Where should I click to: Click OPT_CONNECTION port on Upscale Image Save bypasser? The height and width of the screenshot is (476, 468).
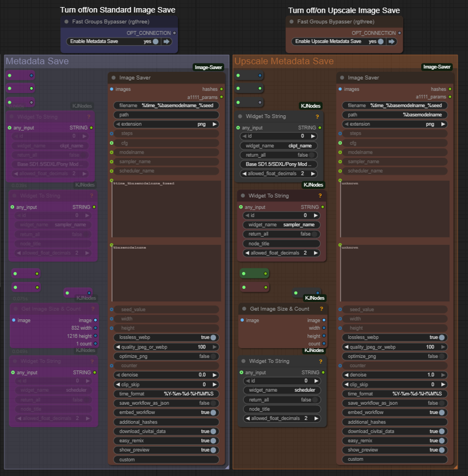click(x=400, y=33)
